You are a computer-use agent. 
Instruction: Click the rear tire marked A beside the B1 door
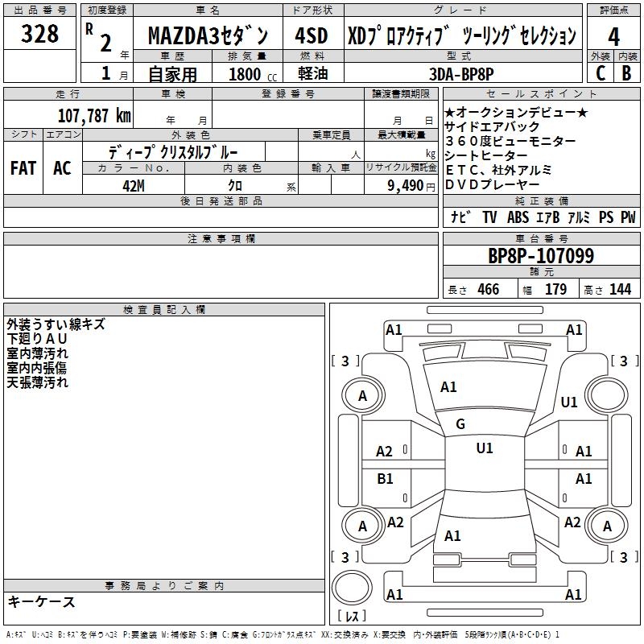point(363,526)
